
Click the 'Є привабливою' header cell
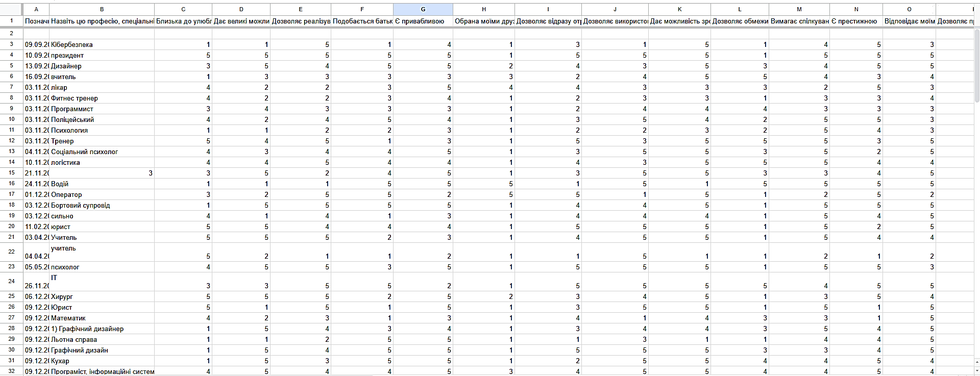(423, 21)
